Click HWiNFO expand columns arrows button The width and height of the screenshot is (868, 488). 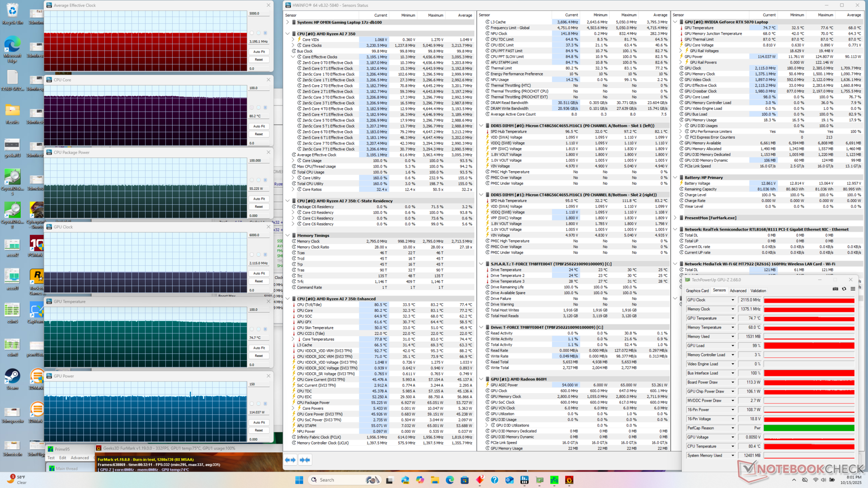pyautogui.click(x=290, y=460)
